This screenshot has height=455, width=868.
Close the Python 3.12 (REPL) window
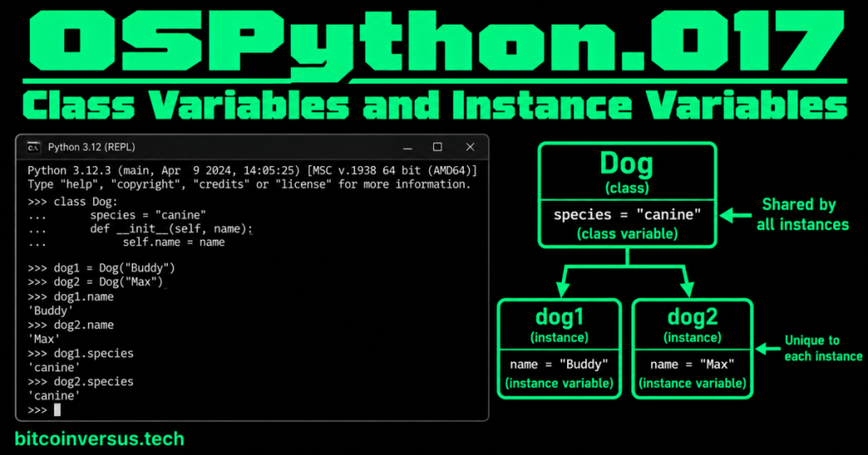(x=470, y=147)
